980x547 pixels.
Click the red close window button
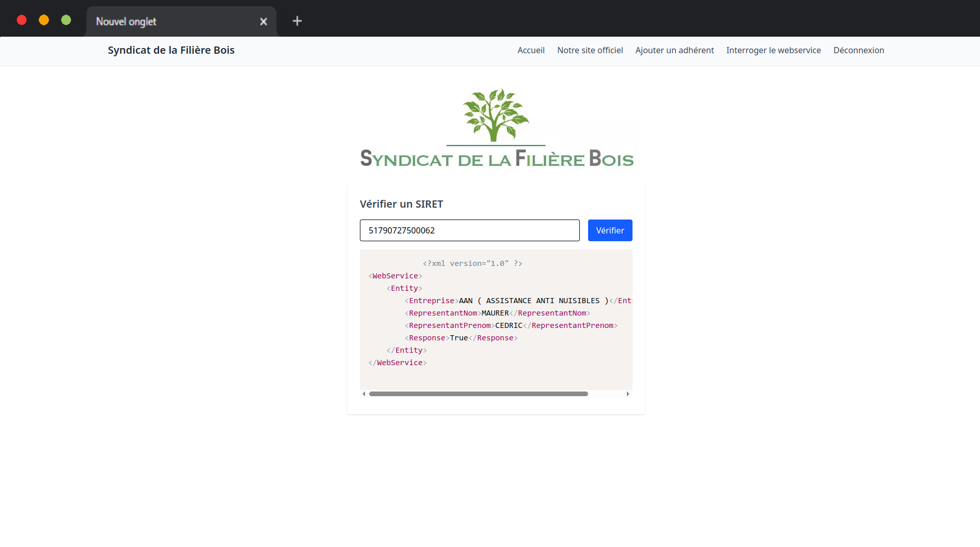click(x=22, y=20)
